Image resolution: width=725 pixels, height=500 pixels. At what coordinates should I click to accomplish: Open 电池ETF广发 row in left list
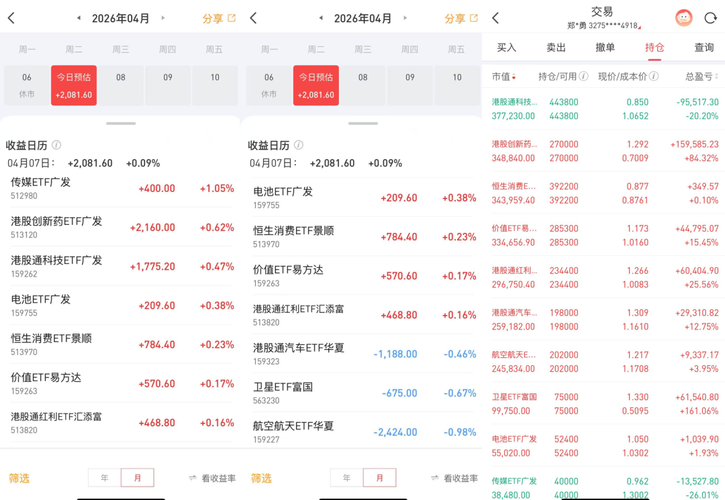(121, 305)
